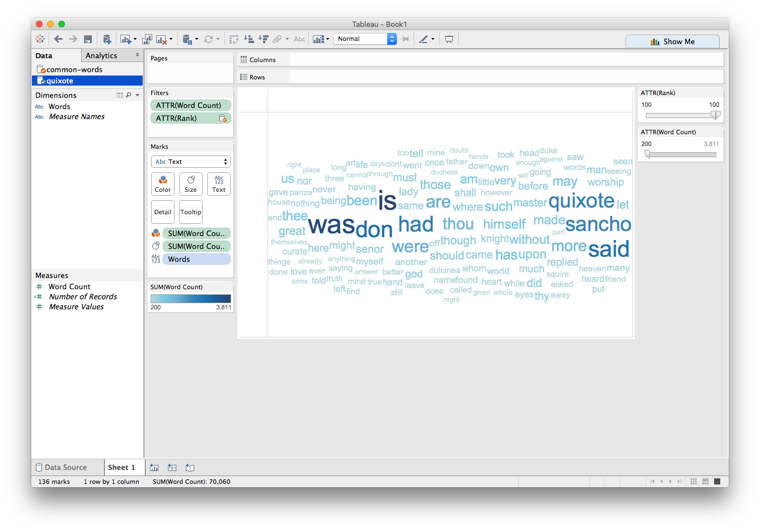Switch to the Data pane tab
760x532 pixels.
pyautogui.click(x=56, y=55)
